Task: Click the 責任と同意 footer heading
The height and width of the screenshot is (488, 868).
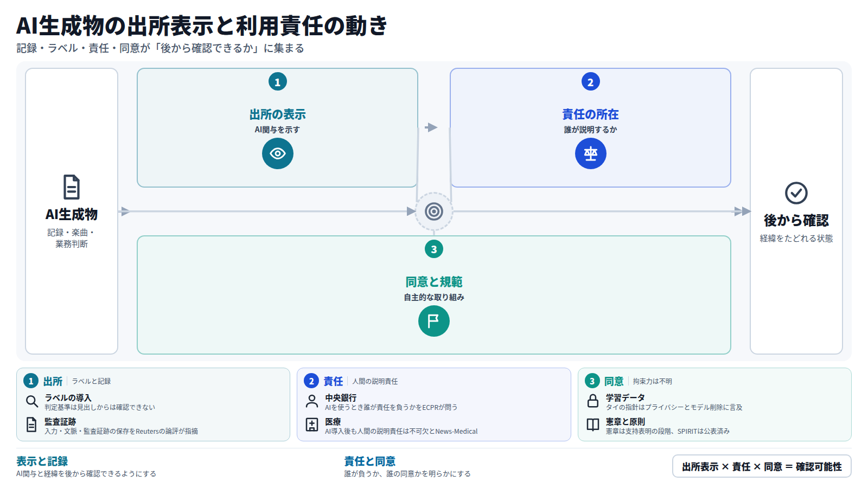Action: (x=370, y=461)
